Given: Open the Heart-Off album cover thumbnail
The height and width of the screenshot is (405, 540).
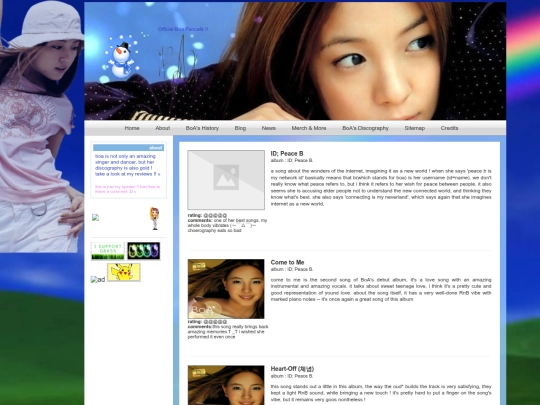Looking at the screenshot, I should [x=226, y=385].
